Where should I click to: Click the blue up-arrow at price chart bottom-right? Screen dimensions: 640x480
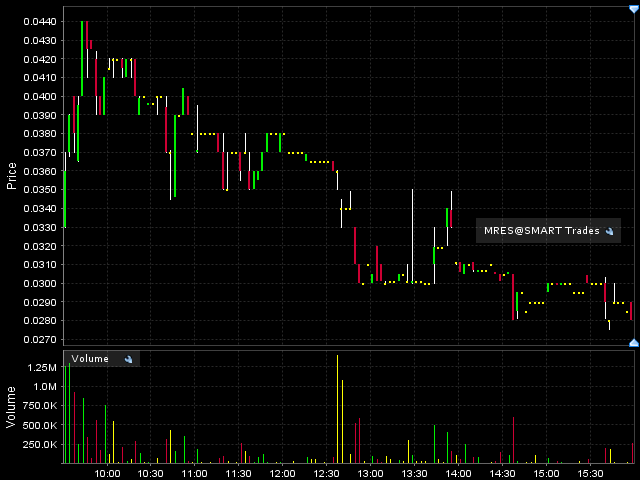click(633, 343)
